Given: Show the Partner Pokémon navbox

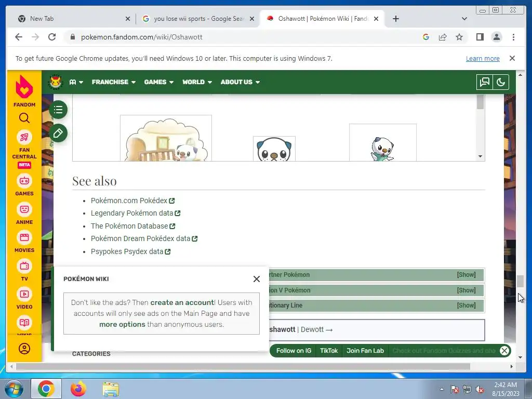Looking at the screenshot, I should click(466, 275).
